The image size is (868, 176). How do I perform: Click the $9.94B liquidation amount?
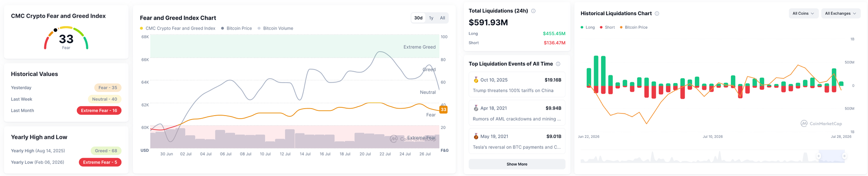pyautogui.click(x=553, y=108)
